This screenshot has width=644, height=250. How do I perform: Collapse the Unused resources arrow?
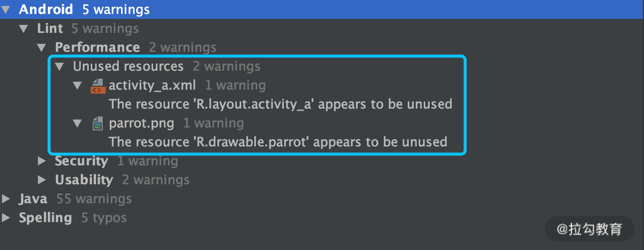[60, 67]
